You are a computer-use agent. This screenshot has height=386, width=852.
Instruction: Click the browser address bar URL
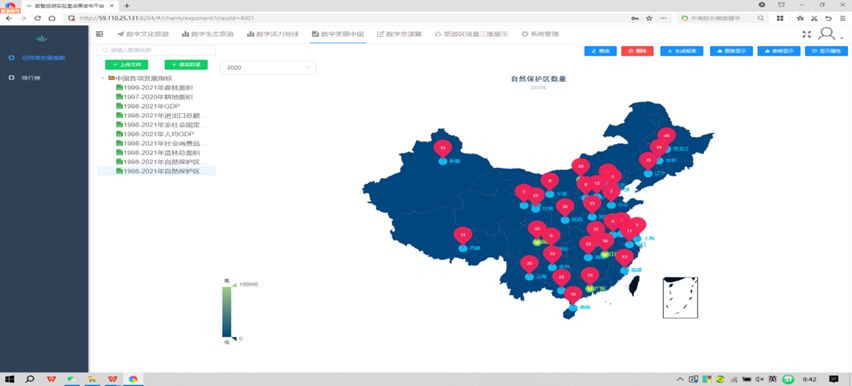(x=167, y=18)
